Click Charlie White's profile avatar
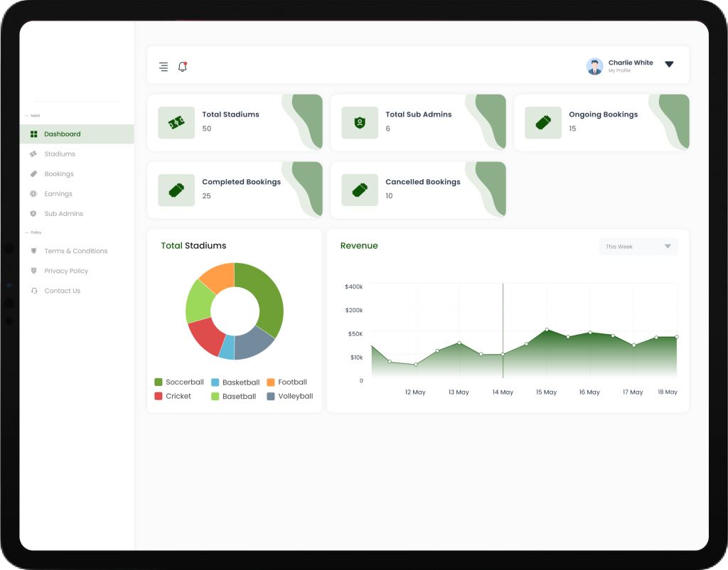The image size is (728, 570). [594, 66]
